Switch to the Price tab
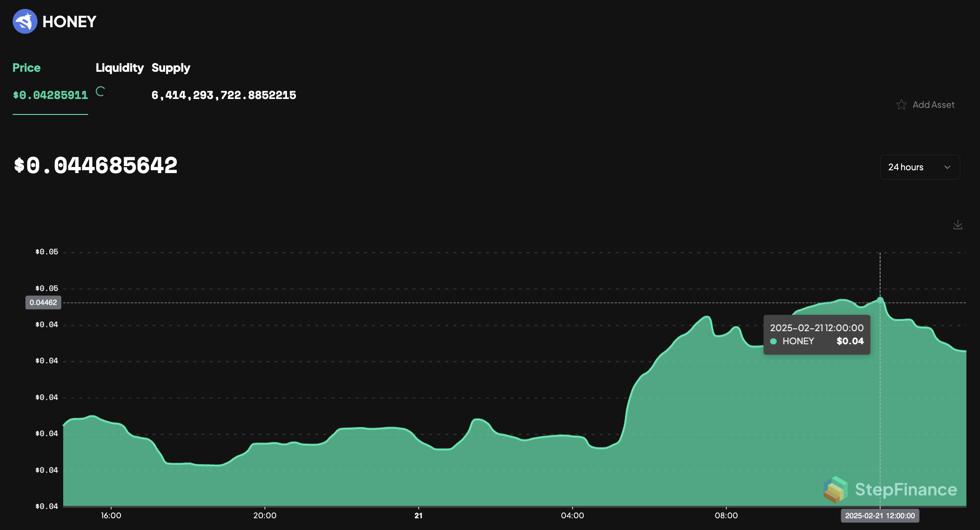The width and height of the screenshot is (980, 530). (27, 68)
